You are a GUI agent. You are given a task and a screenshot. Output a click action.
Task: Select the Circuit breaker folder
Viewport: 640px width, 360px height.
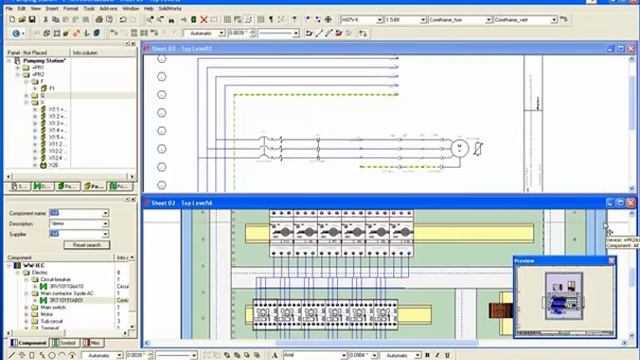[x=56, y=280]
